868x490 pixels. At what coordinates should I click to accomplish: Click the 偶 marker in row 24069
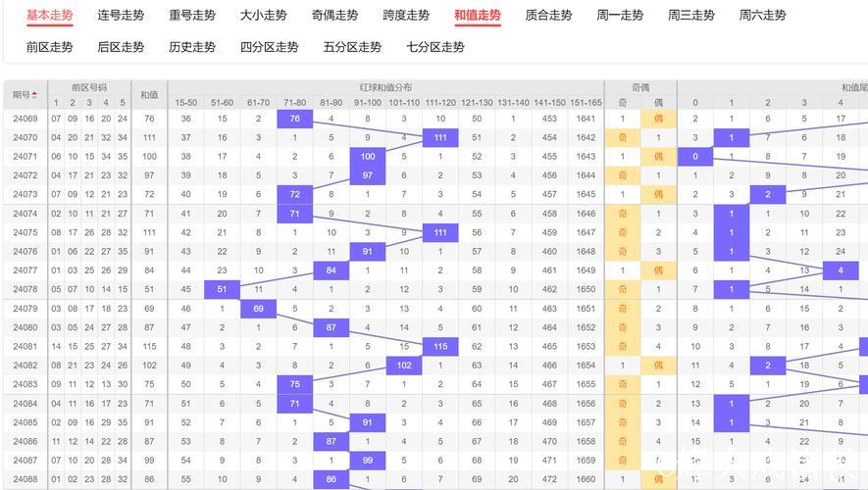click(x=659, y=119)
